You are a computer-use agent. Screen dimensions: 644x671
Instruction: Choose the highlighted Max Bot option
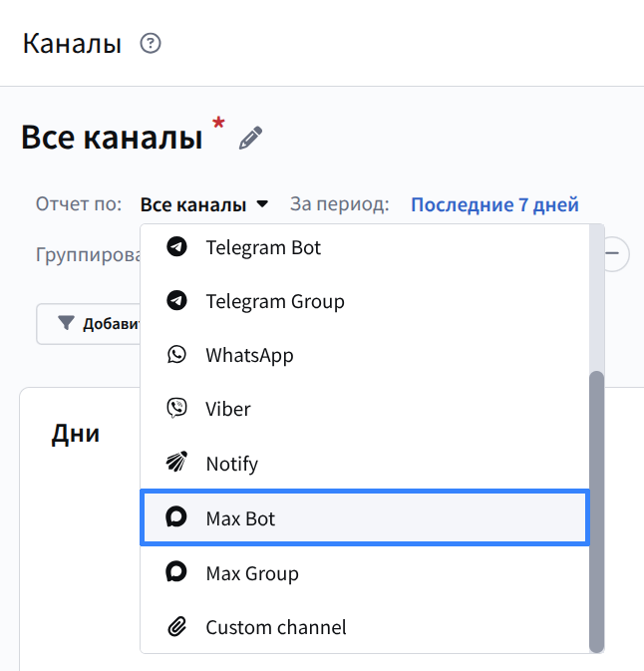pyautogui.click(x=364, y=518)
